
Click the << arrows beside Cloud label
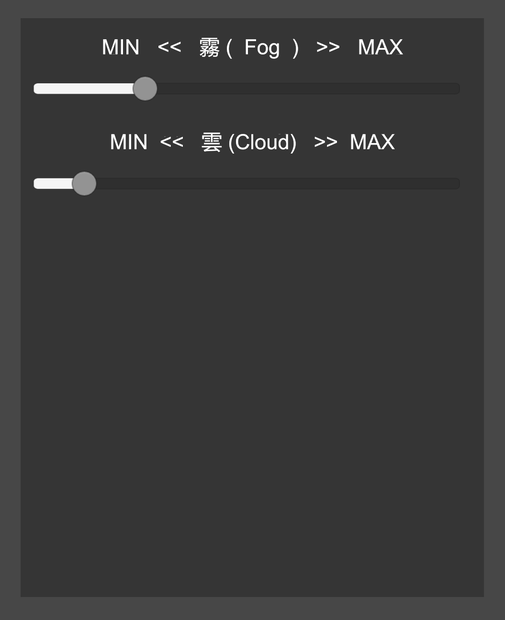coord(172,142)
